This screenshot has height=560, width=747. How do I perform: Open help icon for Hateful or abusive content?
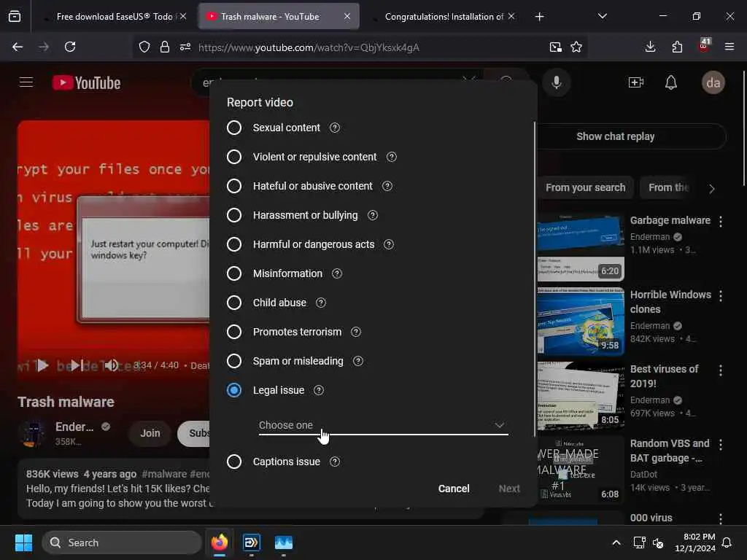pos(387,186)
